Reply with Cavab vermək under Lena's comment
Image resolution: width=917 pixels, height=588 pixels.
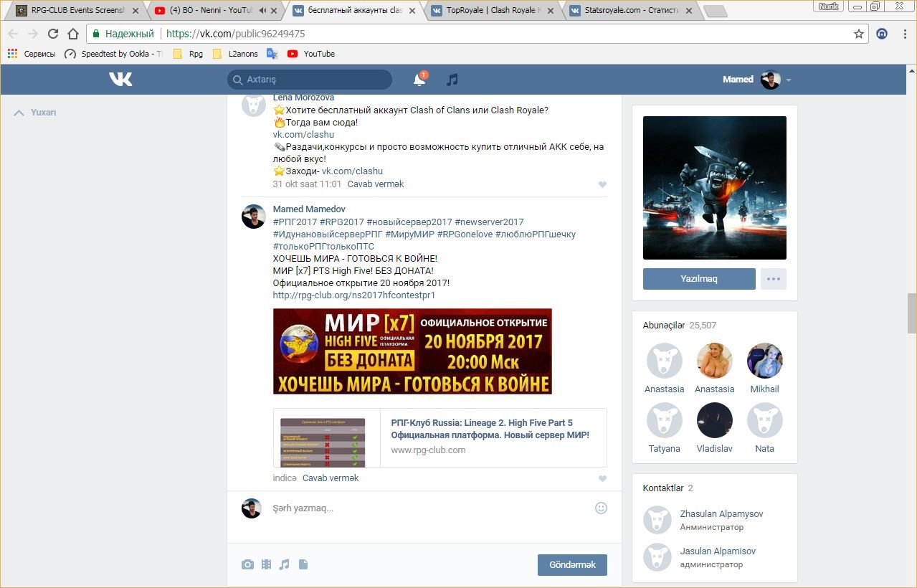tap(376, 184)
